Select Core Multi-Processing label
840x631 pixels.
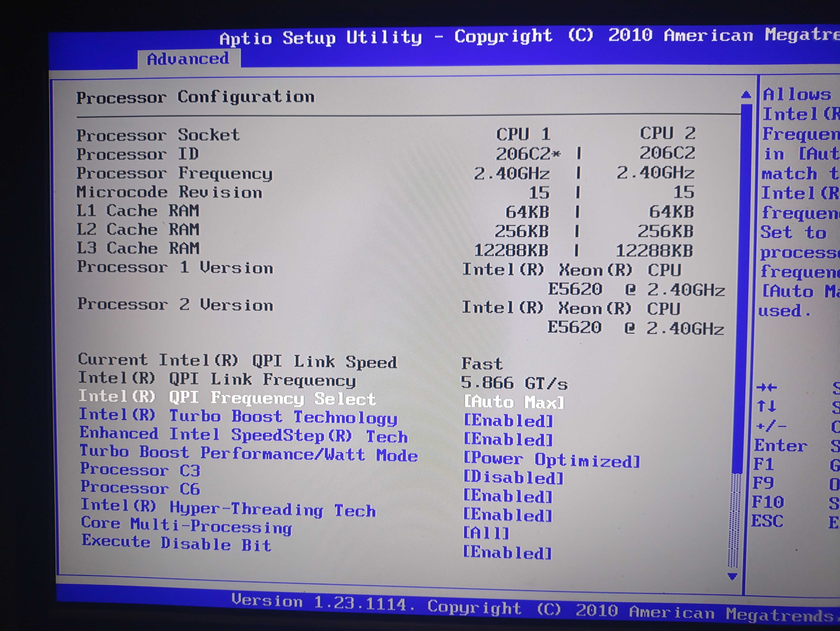click(x=187, y=525)
